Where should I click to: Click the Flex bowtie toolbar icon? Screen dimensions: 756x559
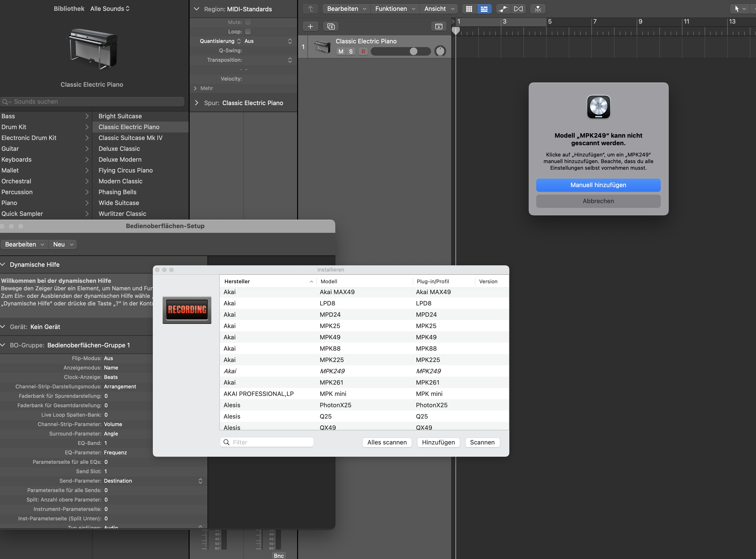(x=518, y=9)
